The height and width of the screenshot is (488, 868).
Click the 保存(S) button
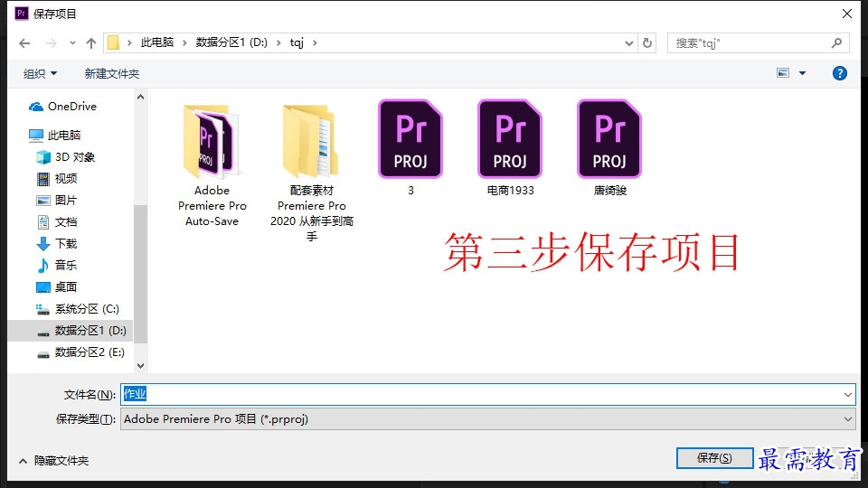(714, 457)
